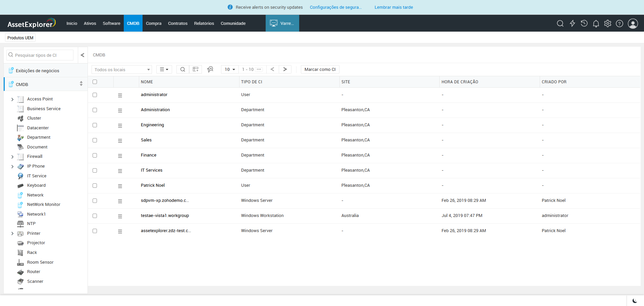This screenshot has width=644, height=306.
Task: Collapse the CI types sidebar arrow
Action: [83, 55]
